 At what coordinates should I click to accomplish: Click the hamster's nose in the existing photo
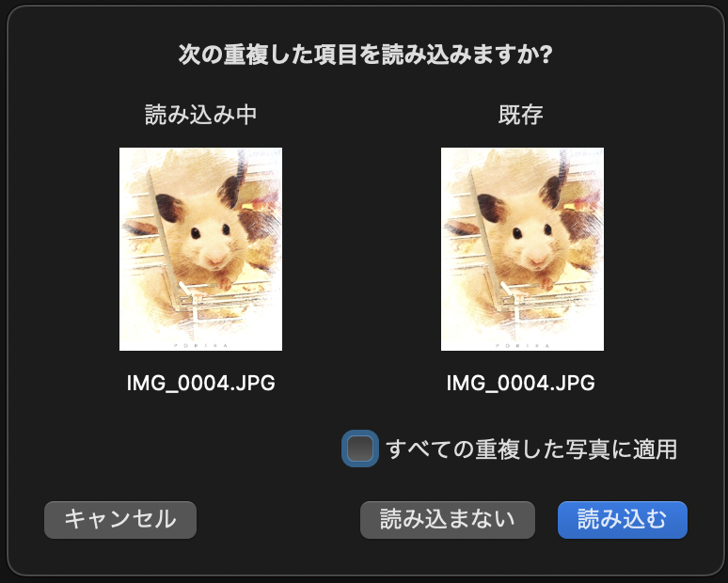(537, 260)
